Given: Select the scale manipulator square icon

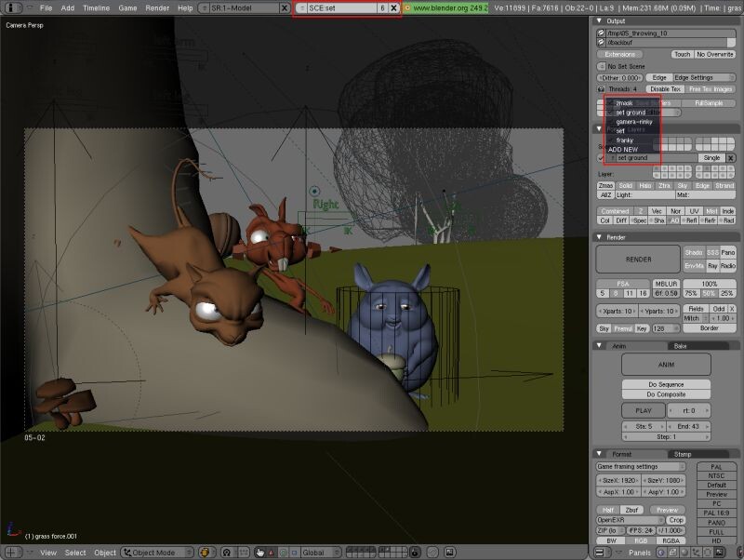Looking at the screenshot, I should coord(294,553).
